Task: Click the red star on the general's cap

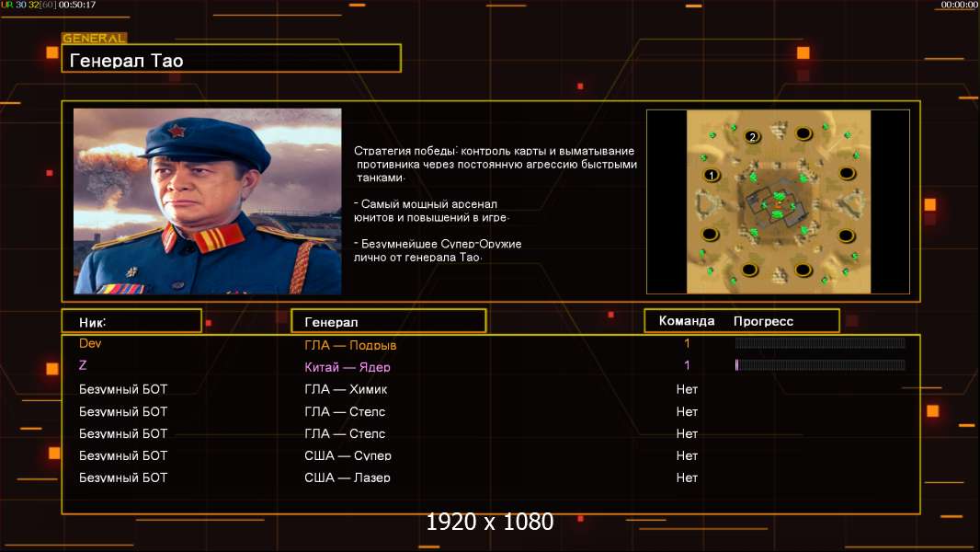Action: (x=177, y=132)
